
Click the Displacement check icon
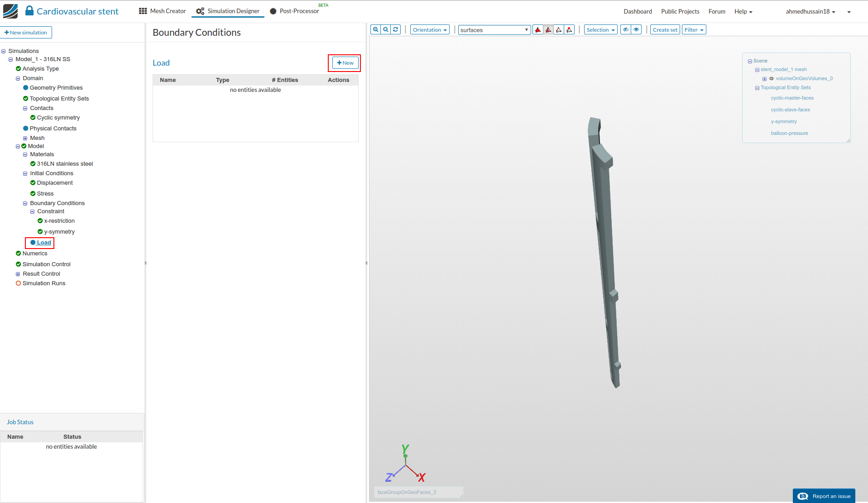point(33,183)
